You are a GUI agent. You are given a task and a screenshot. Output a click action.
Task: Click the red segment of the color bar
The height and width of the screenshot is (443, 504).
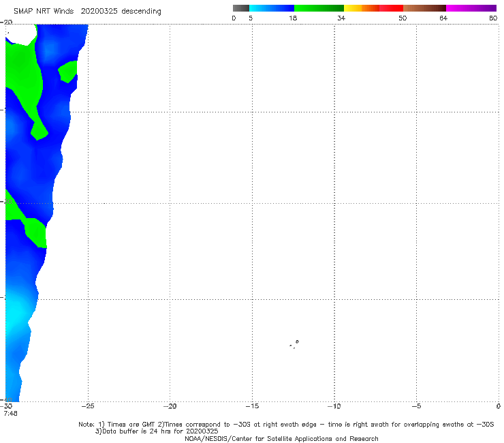point(391,8)
